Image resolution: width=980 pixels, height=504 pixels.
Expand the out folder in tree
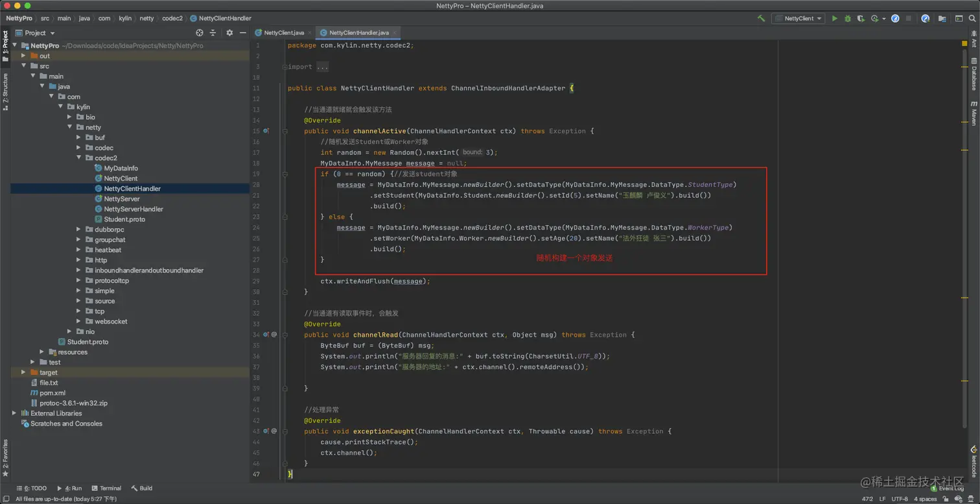click(24, 56)
